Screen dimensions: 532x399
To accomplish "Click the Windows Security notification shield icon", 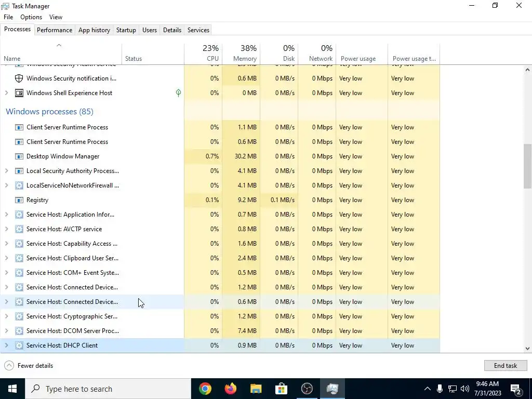I will (x=19, y=78).
